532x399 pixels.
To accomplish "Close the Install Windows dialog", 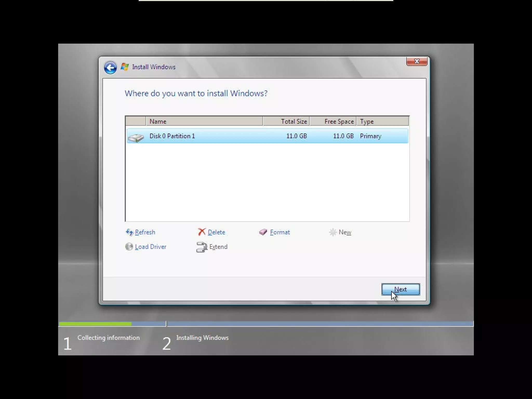I will [x=417, y=61].
